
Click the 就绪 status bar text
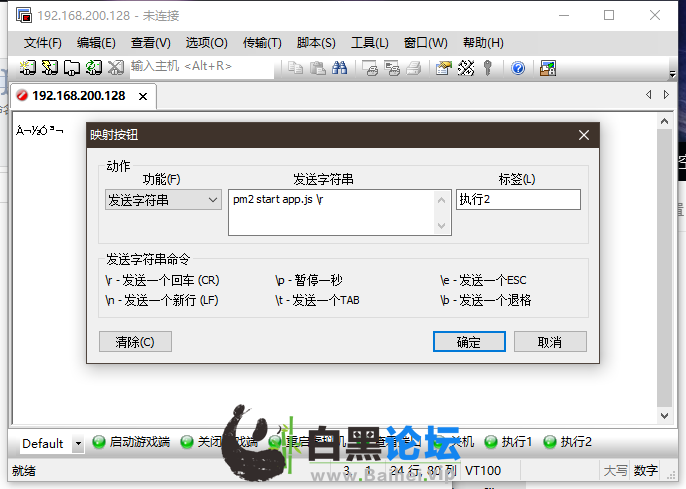point(24,471)
